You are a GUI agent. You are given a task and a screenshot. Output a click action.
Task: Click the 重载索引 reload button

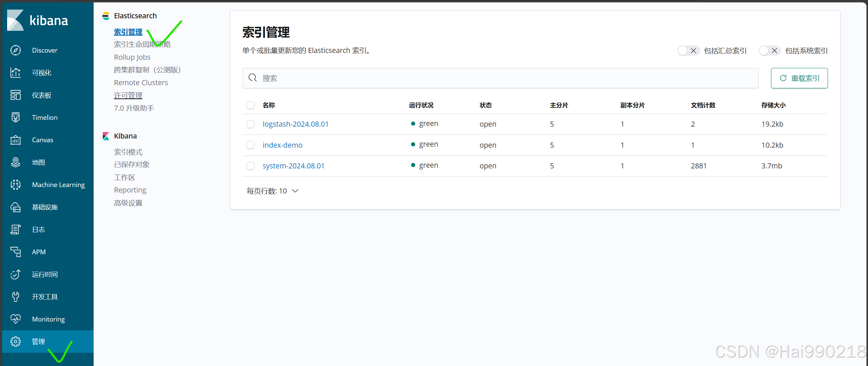click(x=799, y=78)
